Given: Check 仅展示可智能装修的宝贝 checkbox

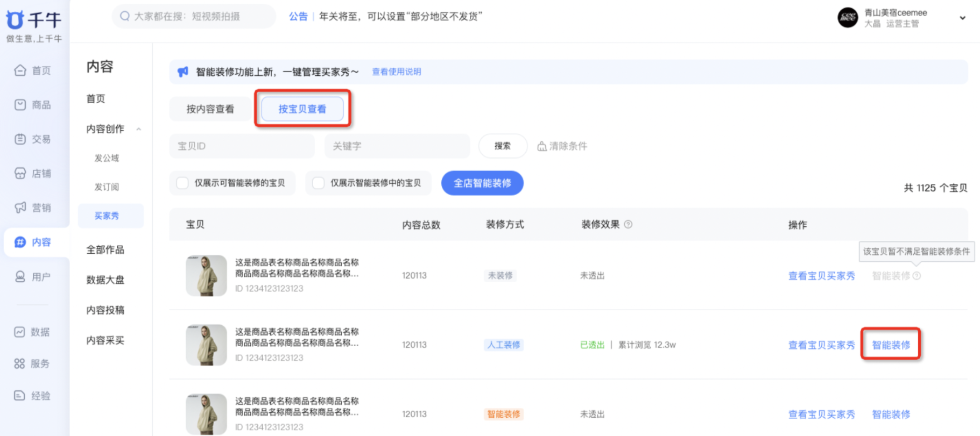Looking at the screenshot, I should click(182, 183).
